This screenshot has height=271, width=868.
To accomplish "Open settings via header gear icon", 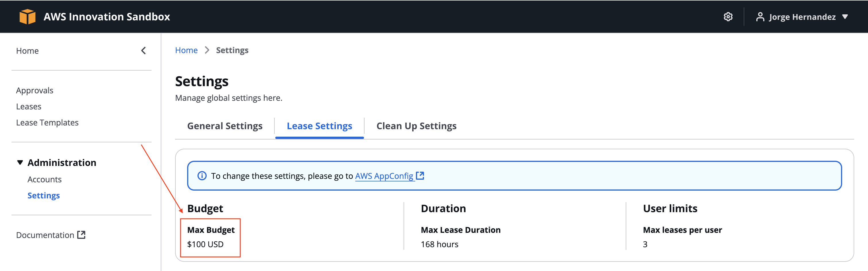I will [728, 17].
